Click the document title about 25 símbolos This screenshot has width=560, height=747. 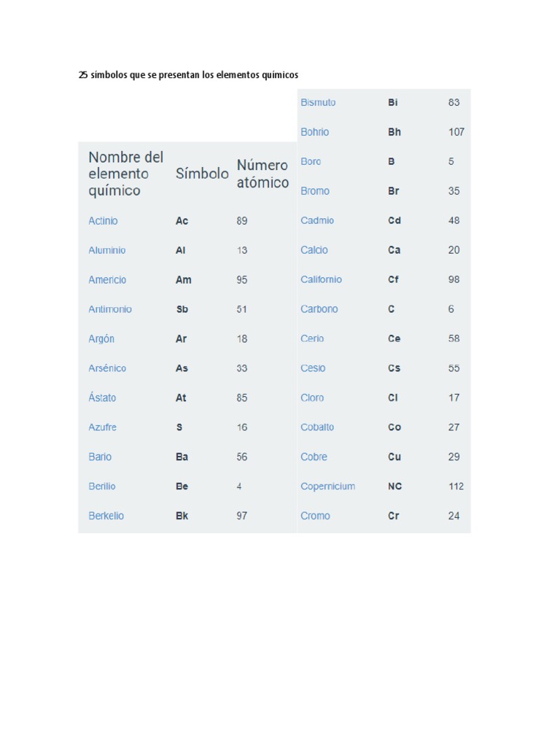click(x=188, y=74)
